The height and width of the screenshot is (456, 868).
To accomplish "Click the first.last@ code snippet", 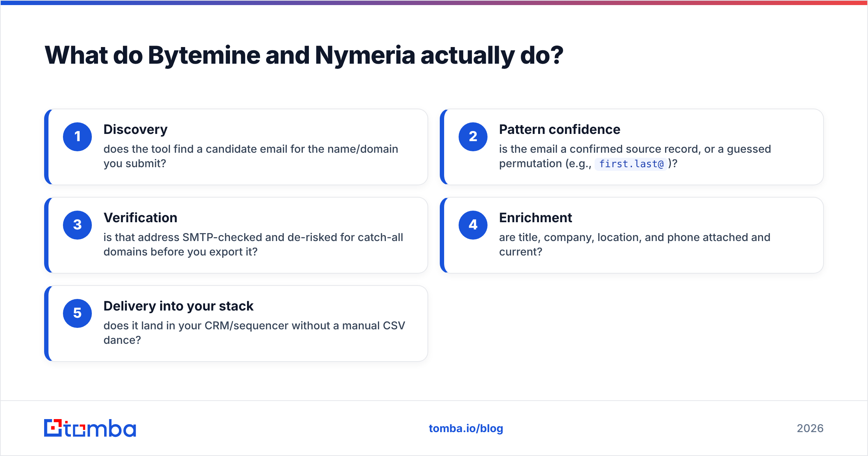I will pyautogui.click(x=631, y=164).
